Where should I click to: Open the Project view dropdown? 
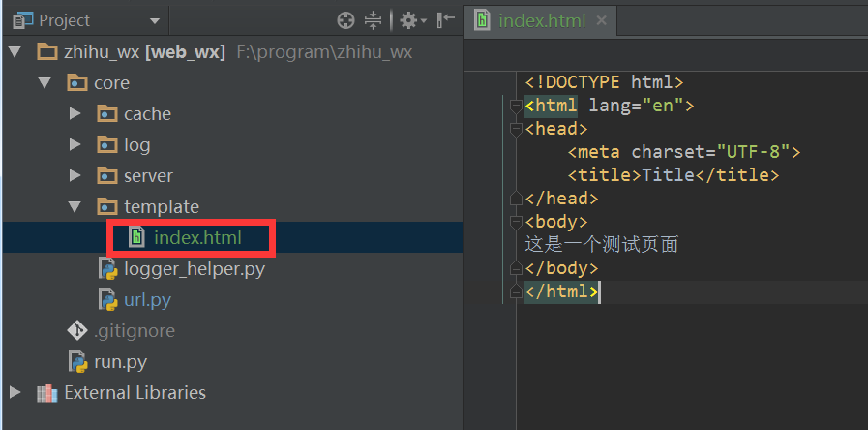click(x=155, y=21)
